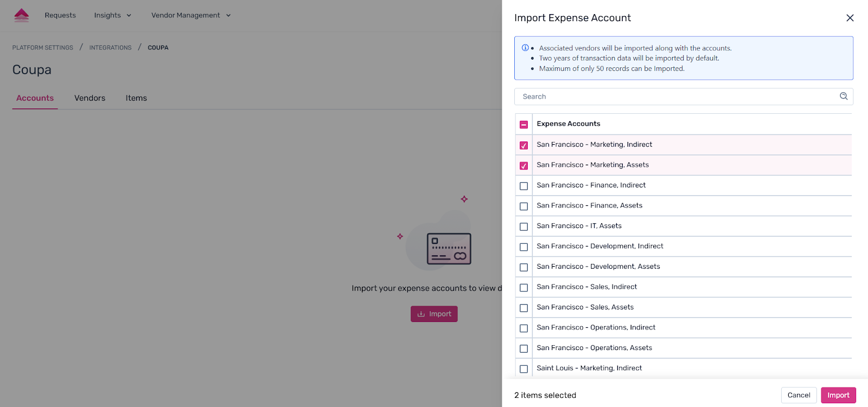Uncheck San Francisco - Marketing, Indirect
Viewport: 868px width, 407px height.
point(524,145)
